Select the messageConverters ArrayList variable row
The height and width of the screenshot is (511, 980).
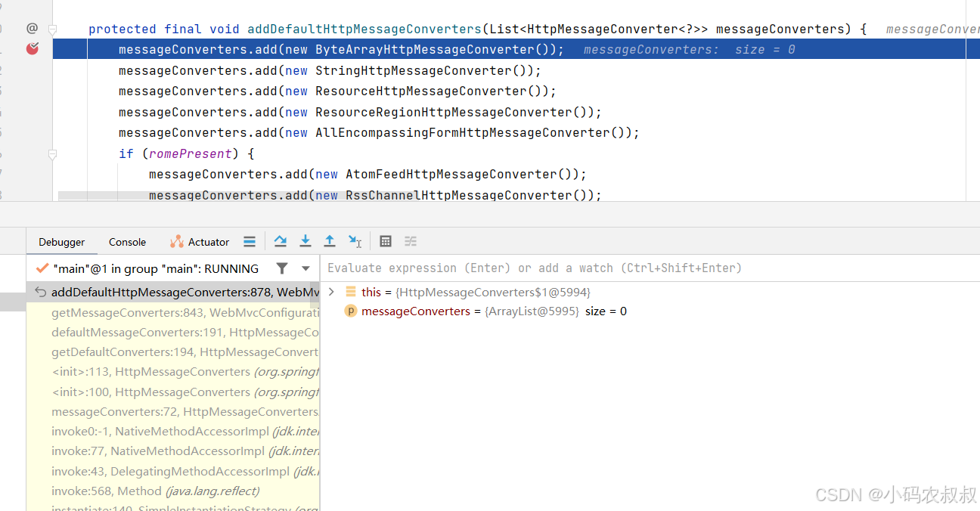click(x=650, y=311)
